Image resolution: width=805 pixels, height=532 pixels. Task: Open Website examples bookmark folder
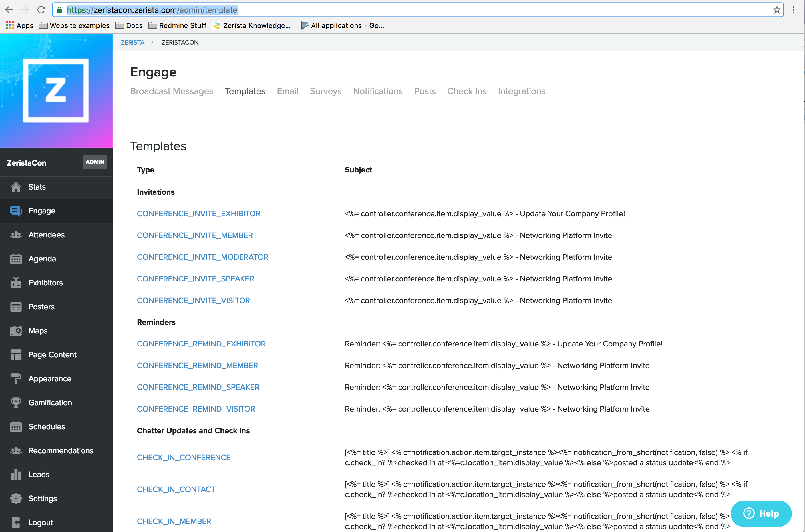(74, 25)
